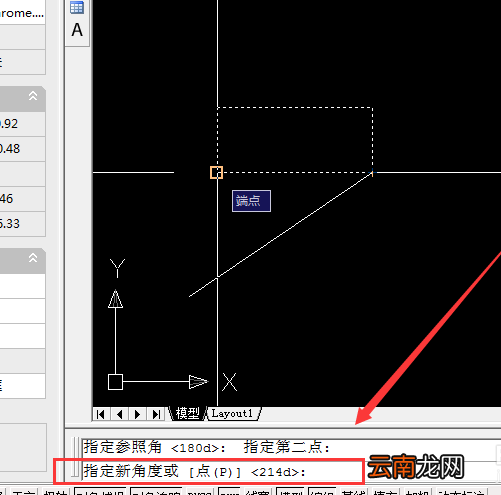The width and height of the screenshot is (501, 495).
Task: Jump to the last layout tab
Action: coord(156,414)
